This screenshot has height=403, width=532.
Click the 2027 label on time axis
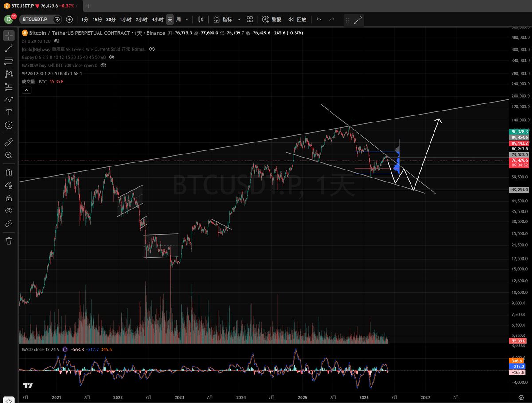tap(425, 397)
